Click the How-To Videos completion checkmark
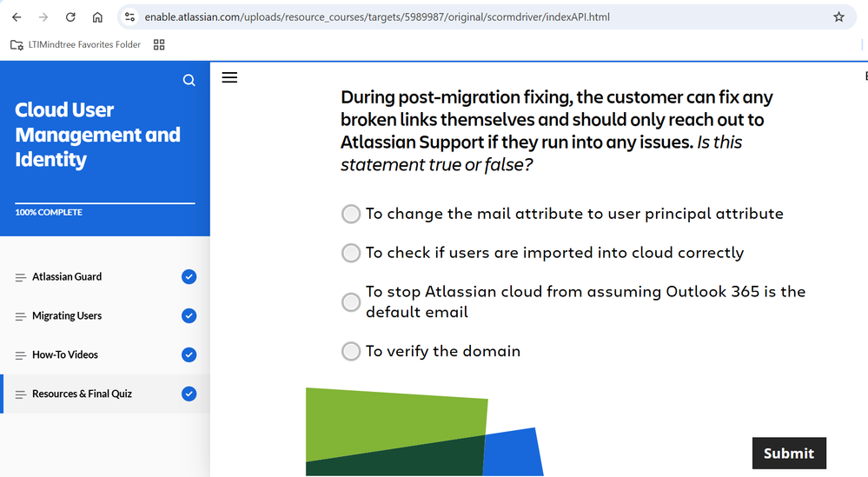 click(189, 354)
